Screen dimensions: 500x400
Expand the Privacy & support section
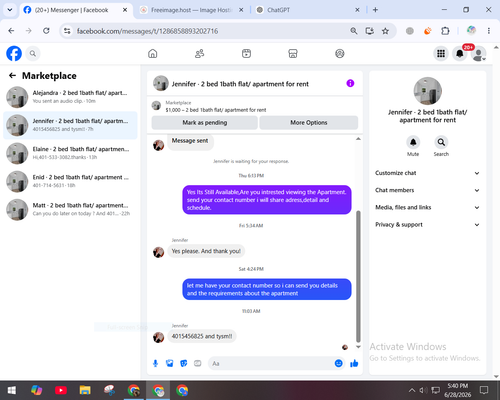(x=428, y=225)
